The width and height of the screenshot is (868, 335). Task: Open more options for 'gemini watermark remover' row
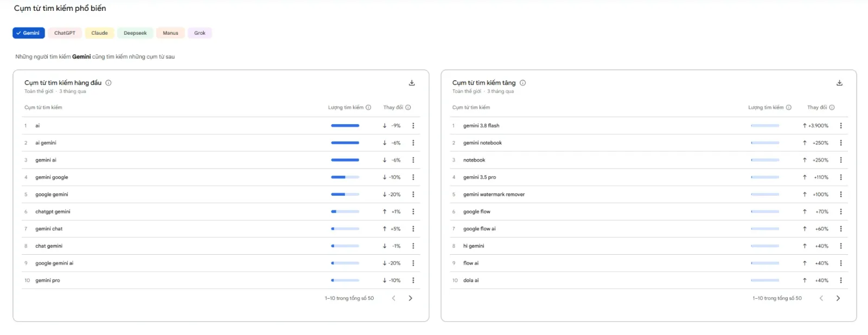(x=841, y=195)
